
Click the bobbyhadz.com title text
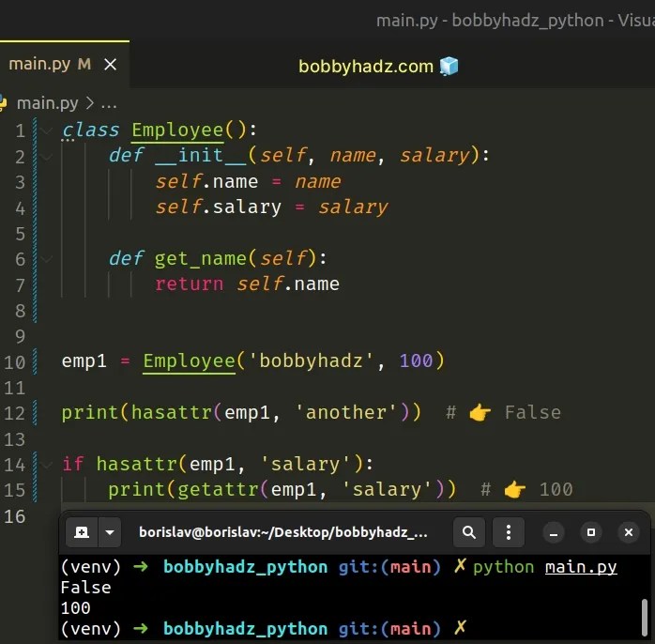coord(366,67)
